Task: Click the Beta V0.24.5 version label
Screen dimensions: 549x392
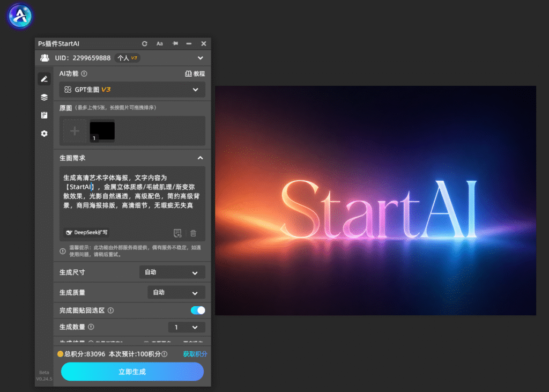Action: [44, 375]
